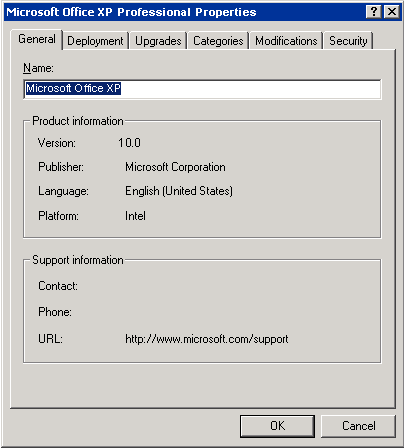Switch to the General tab
This screenshot has height=448, width=404.
click(37, 39)
